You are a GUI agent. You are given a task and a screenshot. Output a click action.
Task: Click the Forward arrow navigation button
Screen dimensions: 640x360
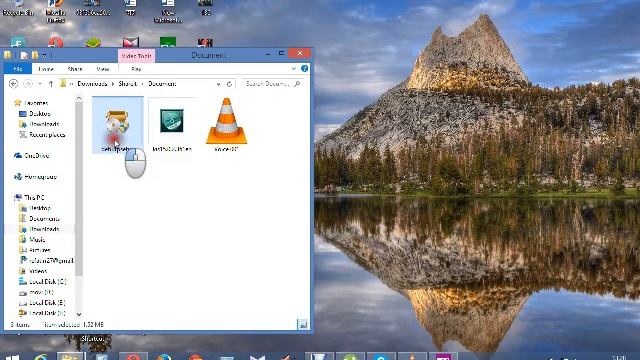28,84
